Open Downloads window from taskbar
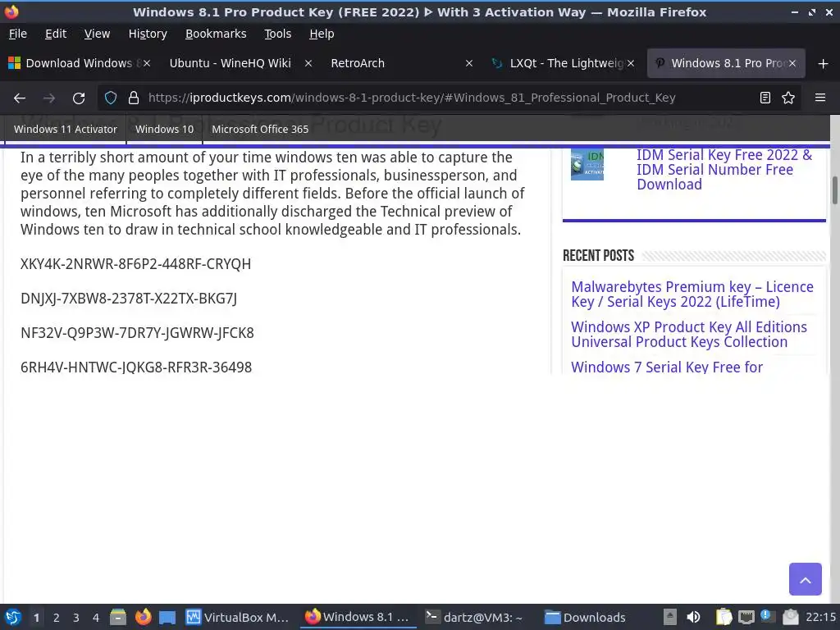This screenshot has width=840, height=630. coord(586,617)
